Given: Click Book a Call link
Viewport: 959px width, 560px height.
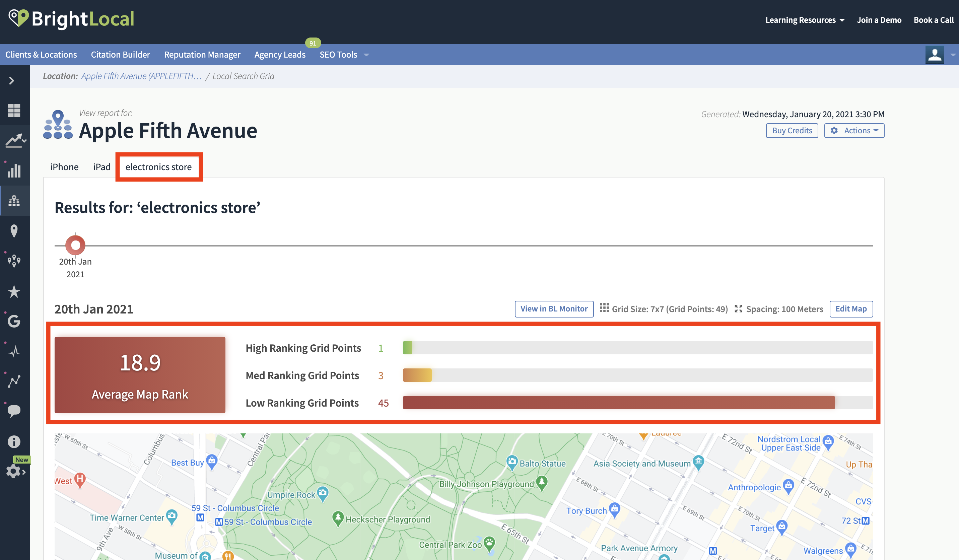Looking at the screenshot, I should tap(934, 20).
